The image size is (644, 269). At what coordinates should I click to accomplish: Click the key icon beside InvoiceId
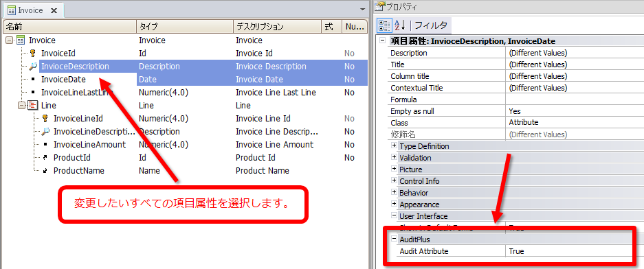pyautogui.click(x=33, y=54)
